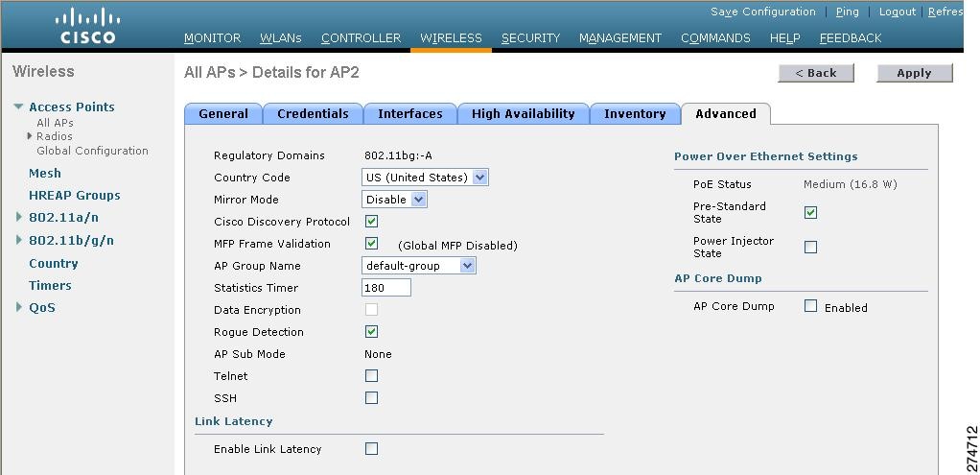Click the Ping link
Image resolution: width=980 pixels, height=475 pixels.
848,12
